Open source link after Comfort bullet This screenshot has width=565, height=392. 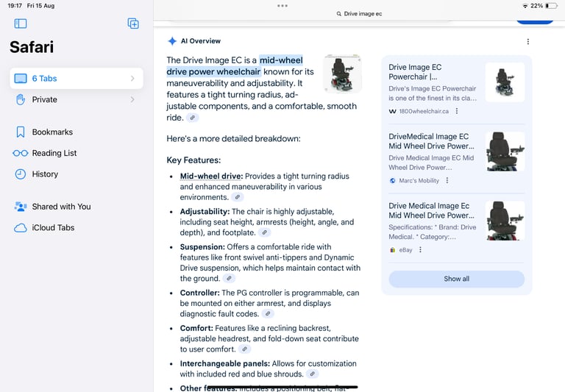pyautogui.click(x=244, y=349)
